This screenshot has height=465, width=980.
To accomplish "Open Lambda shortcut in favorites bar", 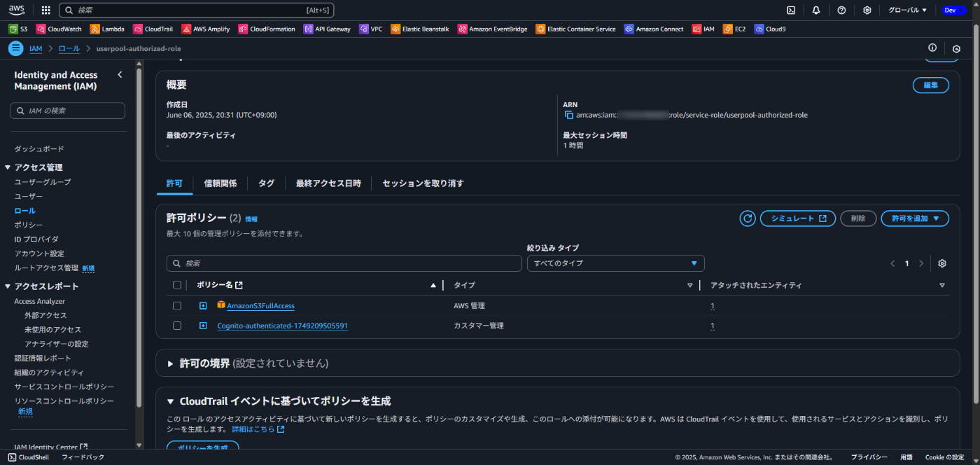I will click(107, 29).
